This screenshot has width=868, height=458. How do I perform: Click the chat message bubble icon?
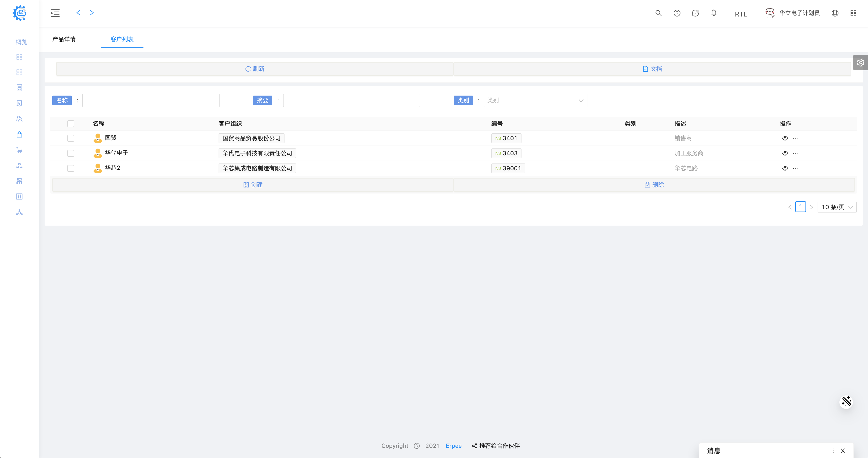695,13
